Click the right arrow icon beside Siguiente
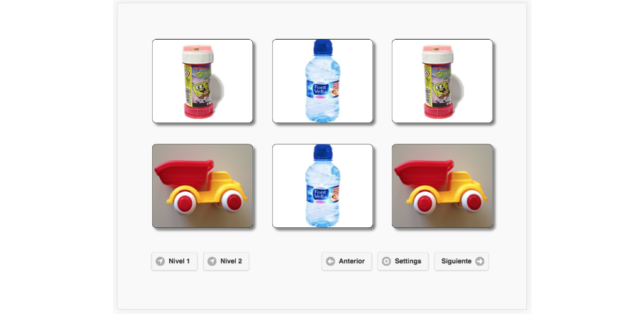This screenshot has height=314, width=644. pos(480,261)
